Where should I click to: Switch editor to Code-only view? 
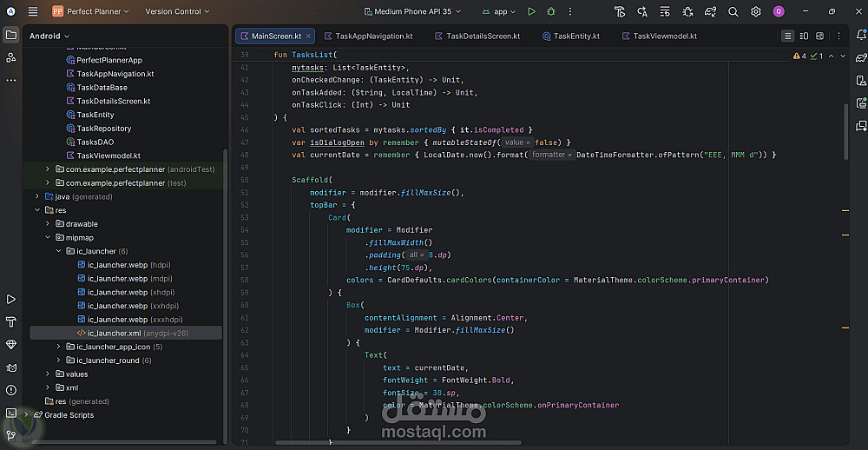point(787,36)
